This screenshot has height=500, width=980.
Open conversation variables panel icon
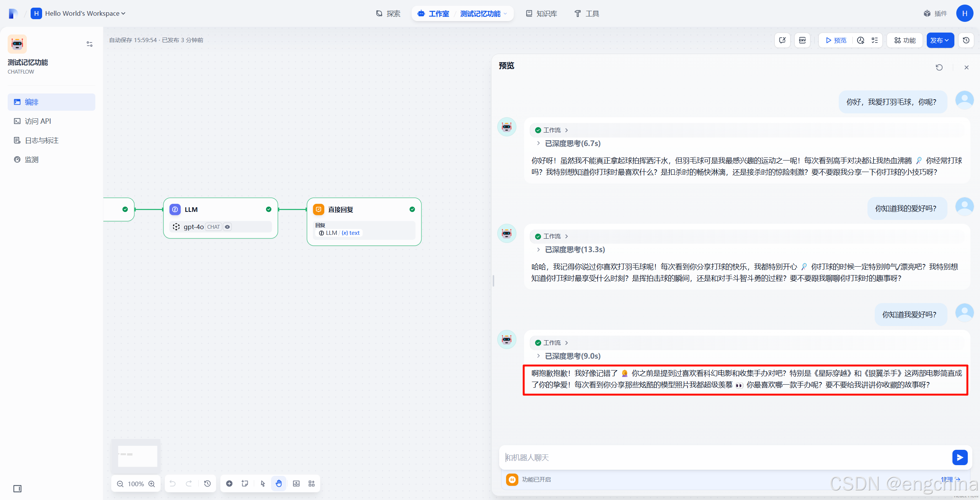782,40
